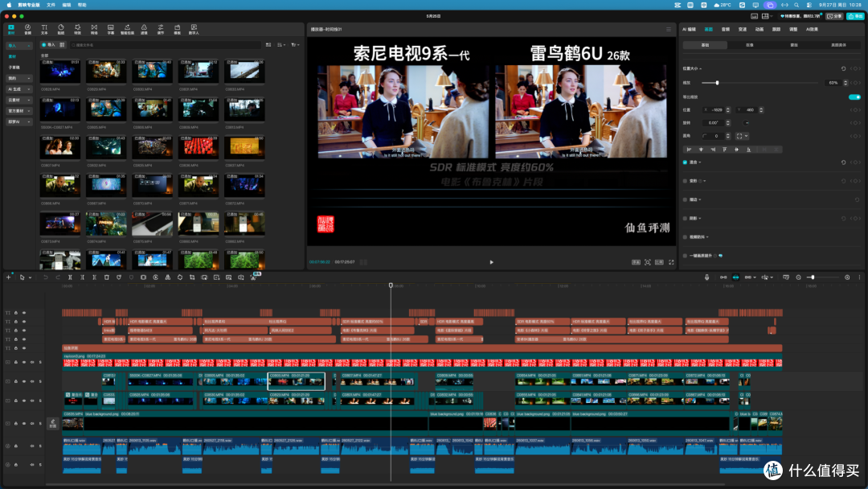Open the 文本 text tool icon
Viewport: 868px width, 489px height.
pyautogui.click(x=44, y=29)
